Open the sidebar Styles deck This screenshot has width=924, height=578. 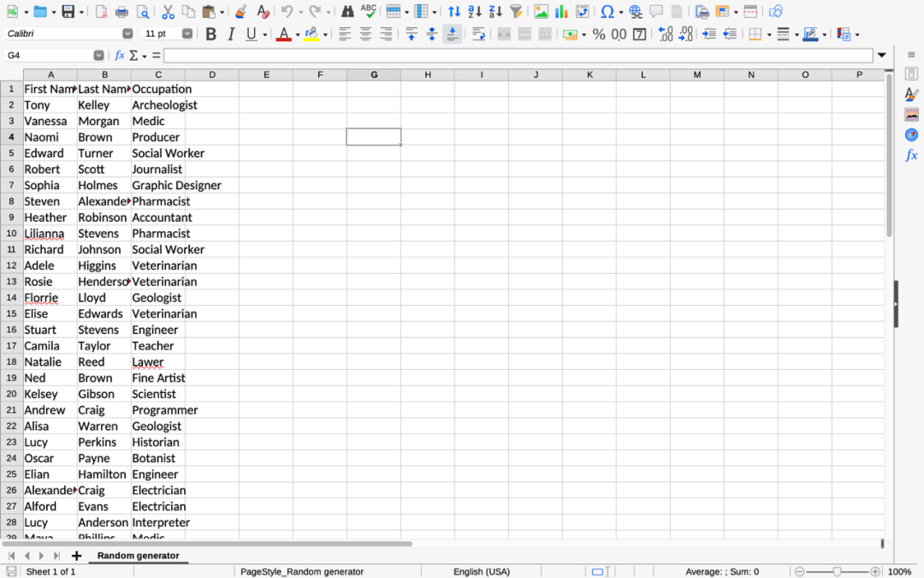[911, 94]
